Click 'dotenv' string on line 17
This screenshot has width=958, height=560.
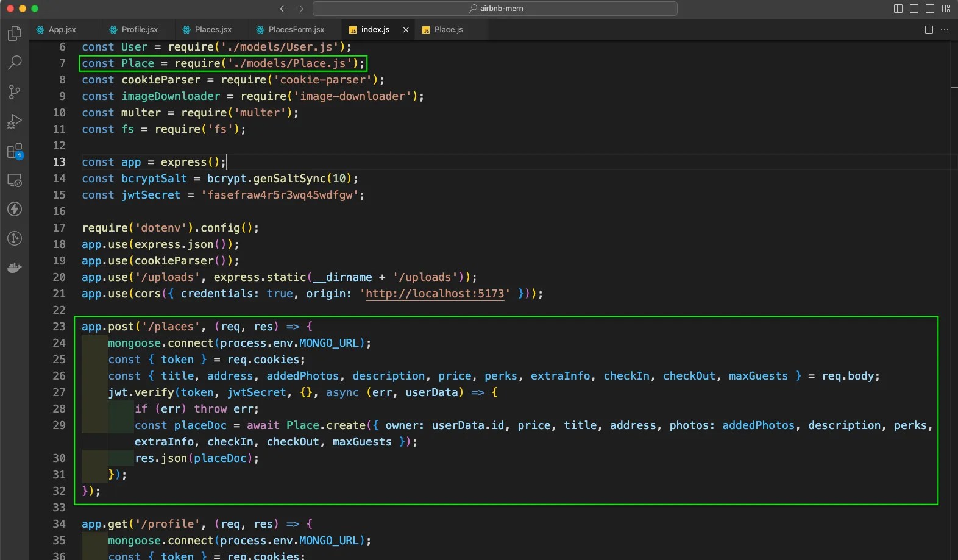click(161, 228)
